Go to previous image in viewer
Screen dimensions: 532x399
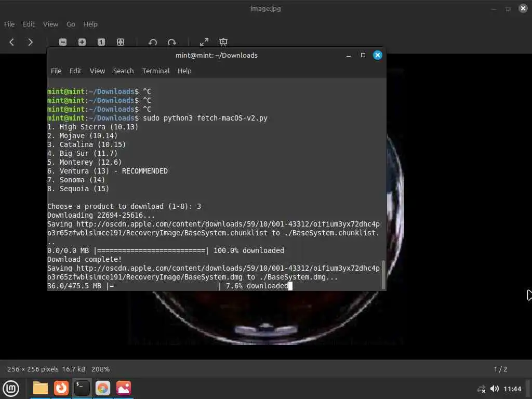pos(11,42)
